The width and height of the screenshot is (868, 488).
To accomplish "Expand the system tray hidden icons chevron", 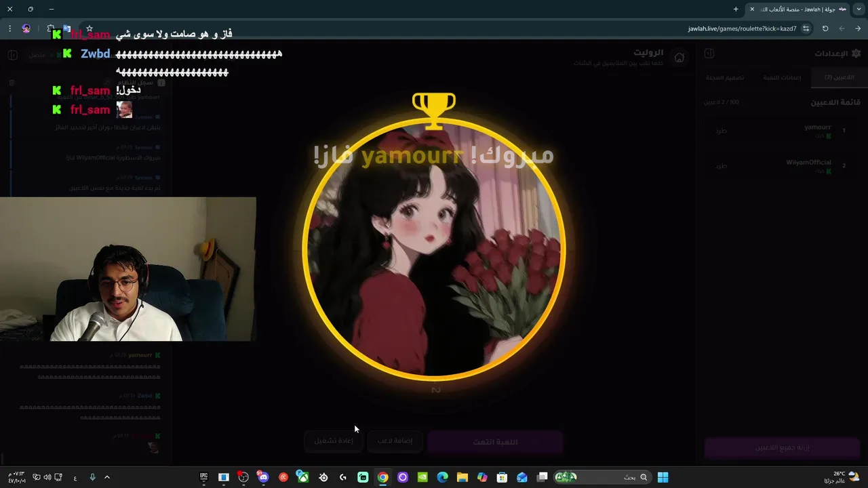I will tap(107, 477).
